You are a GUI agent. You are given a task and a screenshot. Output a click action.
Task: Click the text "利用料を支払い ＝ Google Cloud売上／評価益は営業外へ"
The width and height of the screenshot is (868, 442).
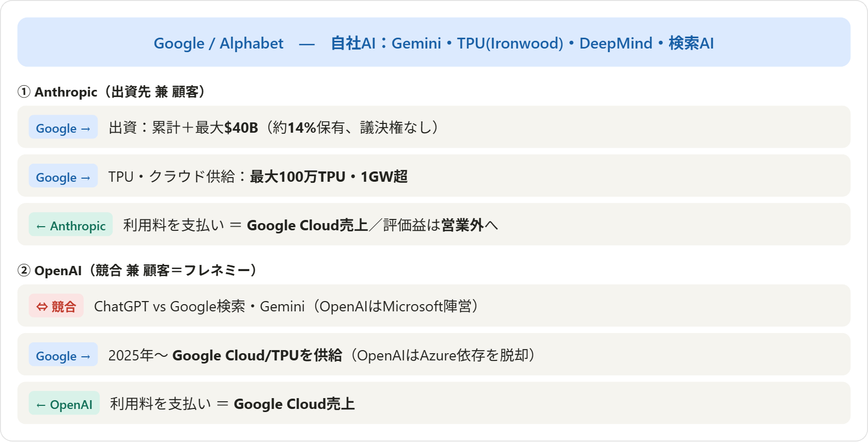311,225
